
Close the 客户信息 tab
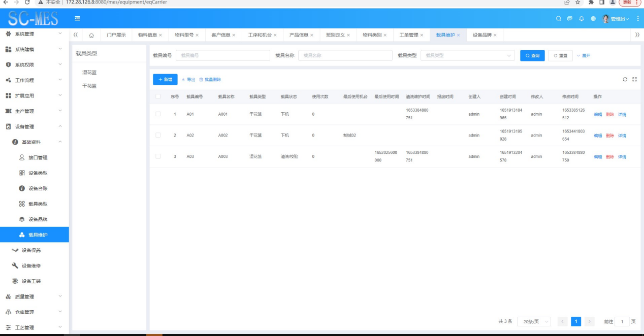click(234, 35)
